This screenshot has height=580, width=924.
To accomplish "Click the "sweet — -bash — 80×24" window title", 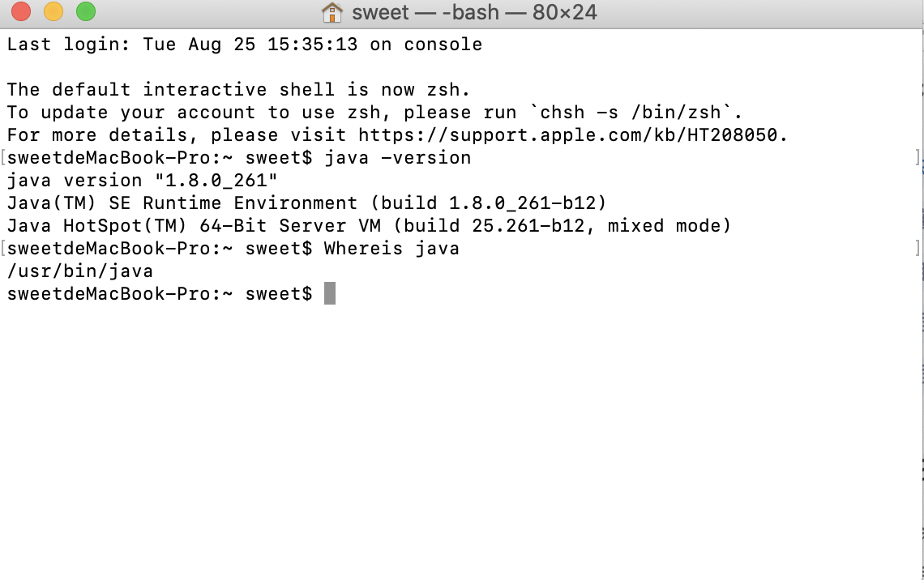I will pyautogui.click(x=474, y=12).
